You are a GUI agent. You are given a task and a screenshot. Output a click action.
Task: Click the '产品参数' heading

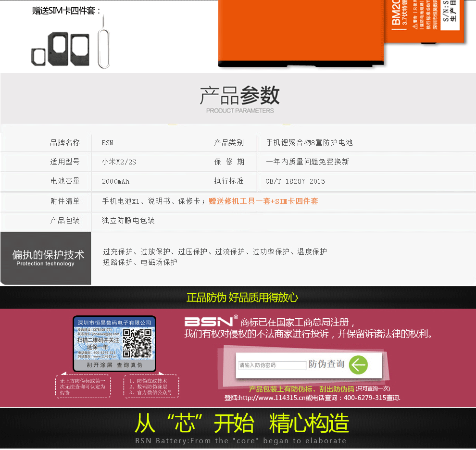pyautogui.click(x=239, y=95)
